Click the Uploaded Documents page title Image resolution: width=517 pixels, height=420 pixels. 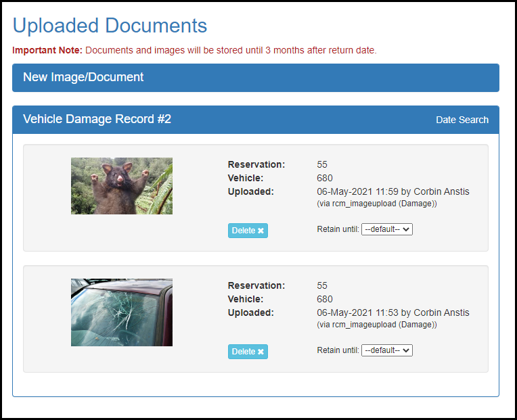(110, 26)
